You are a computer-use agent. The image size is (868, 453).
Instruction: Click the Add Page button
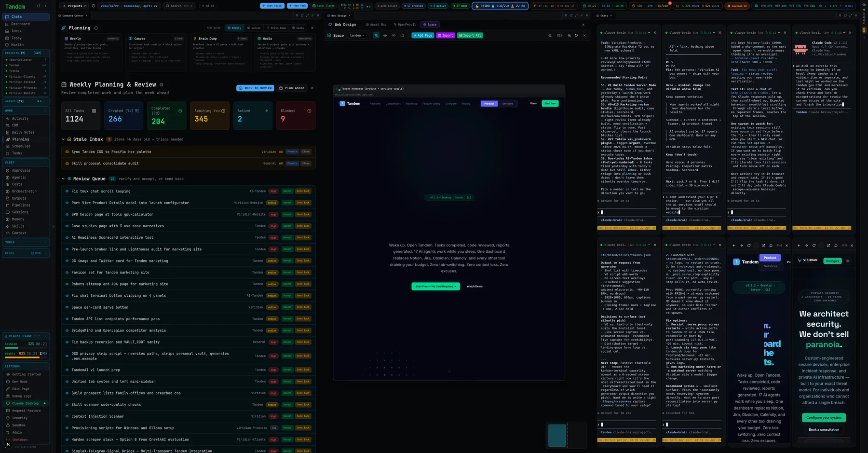click(x=422, y=35)
